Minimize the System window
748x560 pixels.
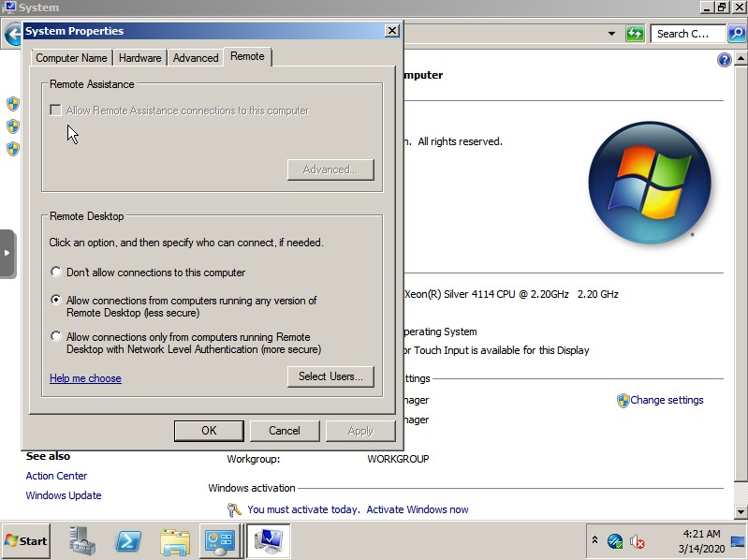point(708,7)
